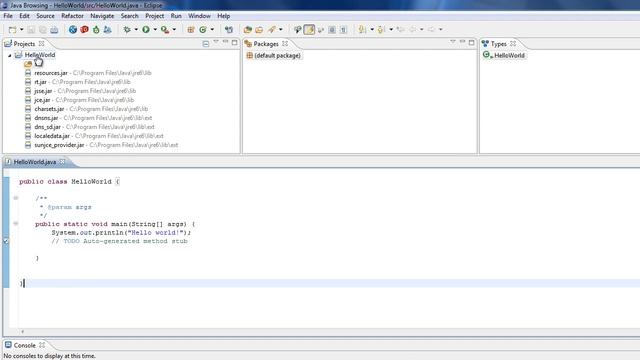Select jsse.jar in the project tree
The image size is (640, 360).
point(43,91)
